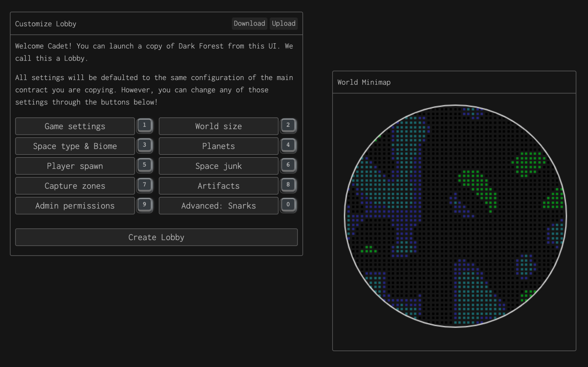Select Capture zones configuration
Screen dimensions: 588x367
point(75,186)
